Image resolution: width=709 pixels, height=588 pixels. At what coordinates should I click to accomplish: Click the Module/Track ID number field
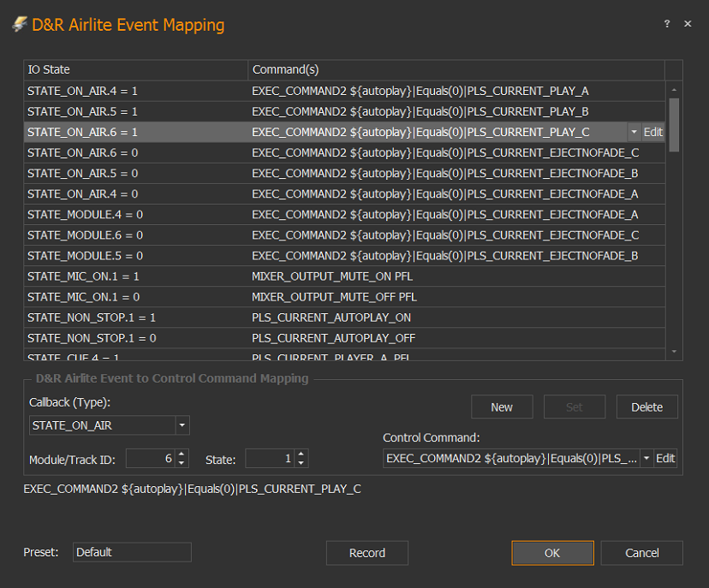[x=151, y=458]
